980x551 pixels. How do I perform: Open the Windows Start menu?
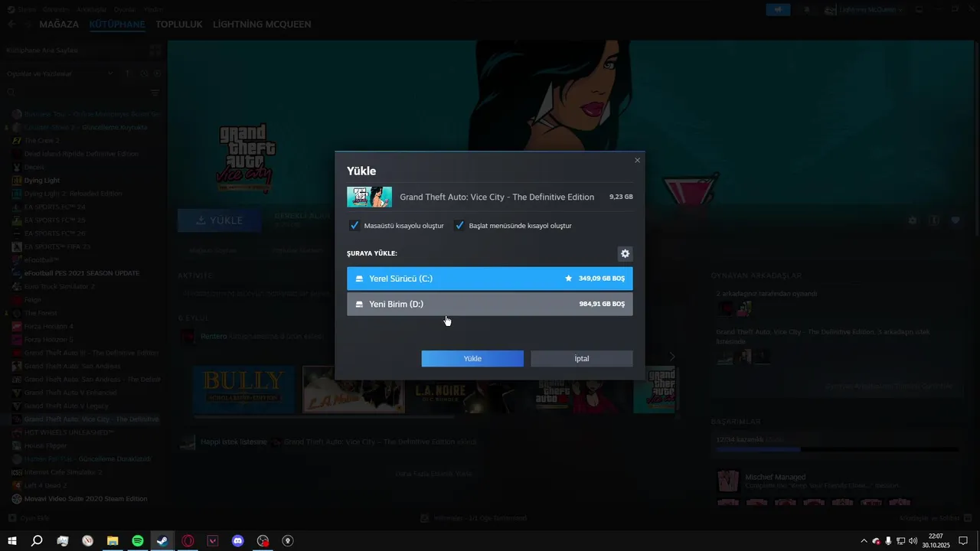coord(11,541)
